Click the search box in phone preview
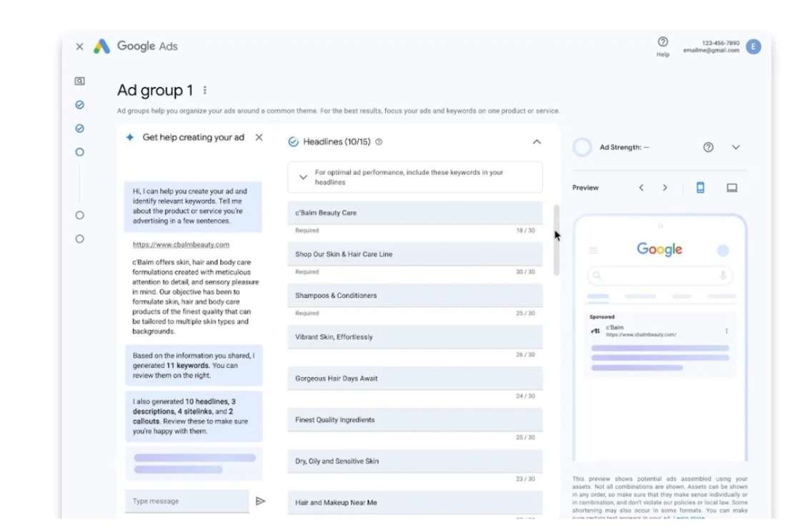The image size is (811, 532). (660, 276)
